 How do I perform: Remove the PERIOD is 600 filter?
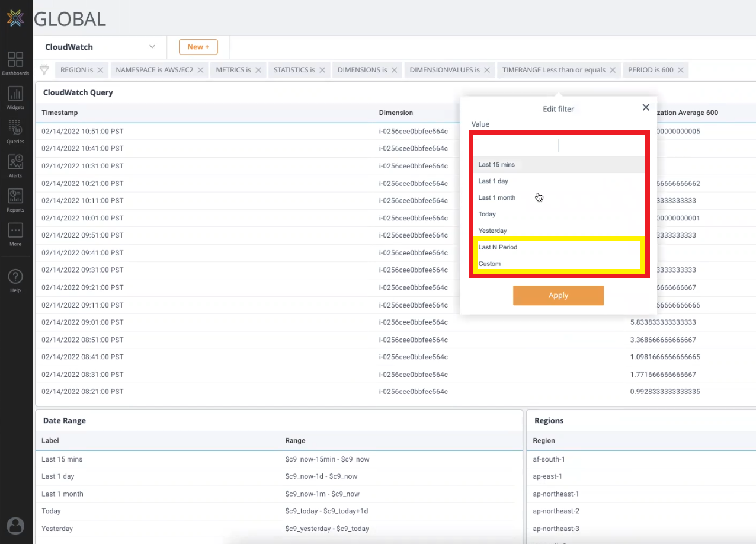(x=681, y=70)
